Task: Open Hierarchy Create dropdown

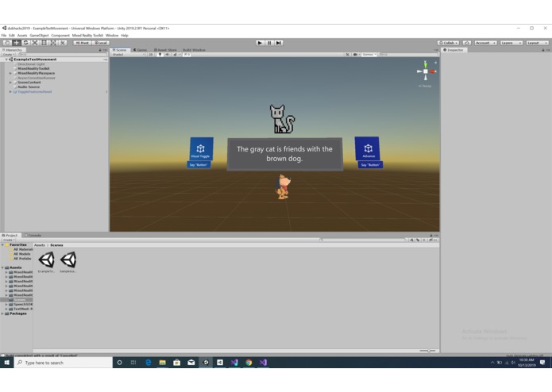Action: pyautogui.click(x=9, y=55)
